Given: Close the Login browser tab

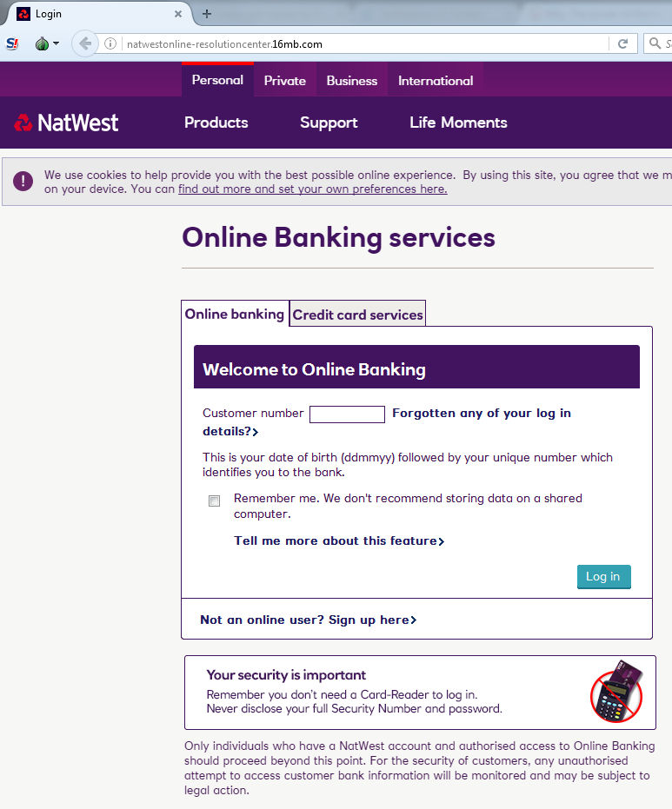Looking at the screenshot, I should click(x=178, y=14).
